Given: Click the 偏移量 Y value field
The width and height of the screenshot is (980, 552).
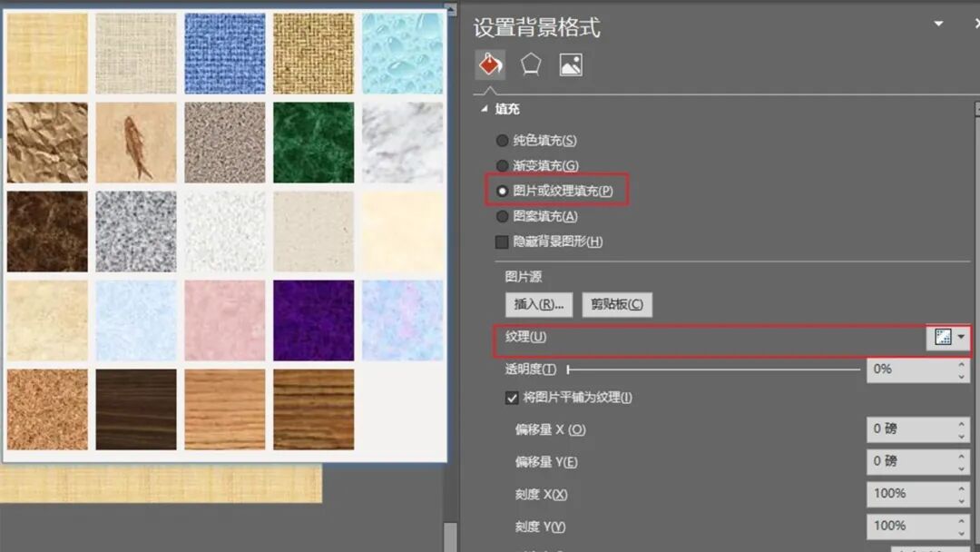Looking at the screenshot, I should coord(911,461).
